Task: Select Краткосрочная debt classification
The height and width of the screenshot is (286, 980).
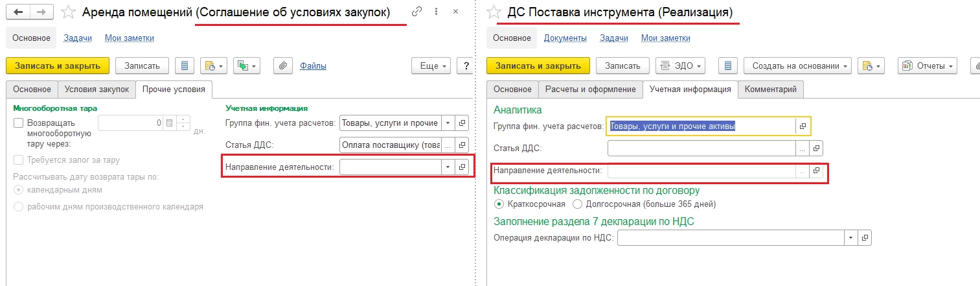Action: (499, 204)
